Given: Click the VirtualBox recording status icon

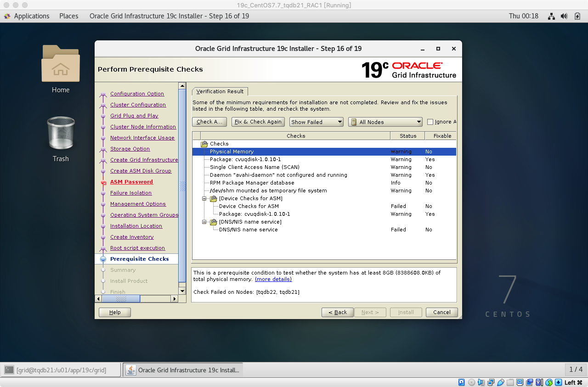Looking at the screenshot, I should [530, 382].
